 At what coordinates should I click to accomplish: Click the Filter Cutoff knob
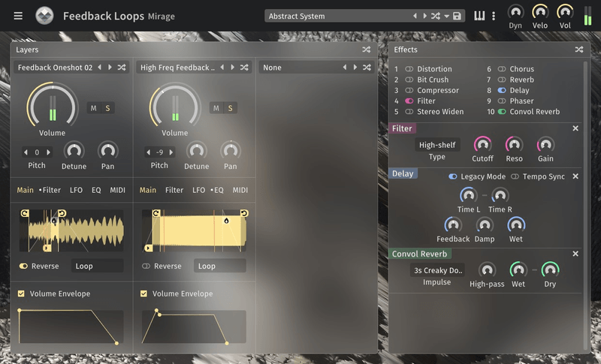tap(482, 144)
